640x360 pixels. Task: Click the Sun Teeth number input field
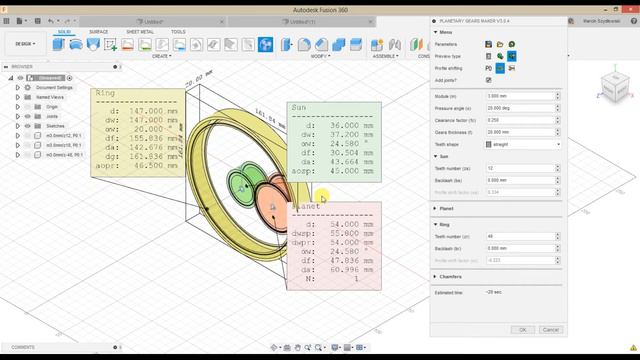[x=520, y=168]
